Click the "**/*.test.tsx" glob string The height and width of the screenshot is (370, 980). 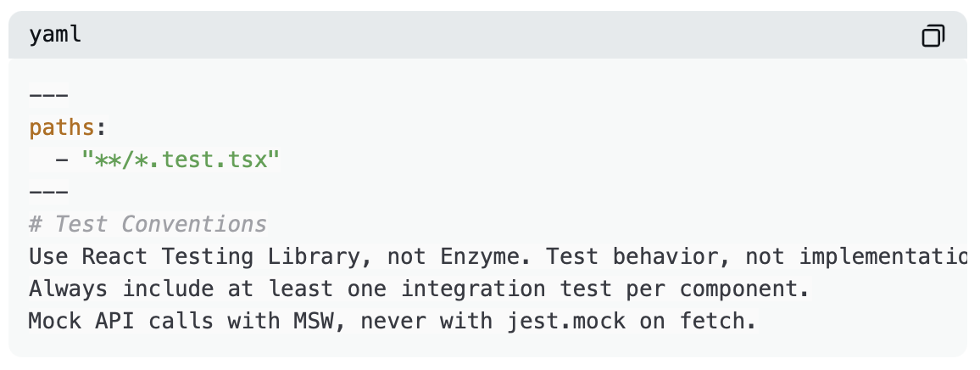181,160
